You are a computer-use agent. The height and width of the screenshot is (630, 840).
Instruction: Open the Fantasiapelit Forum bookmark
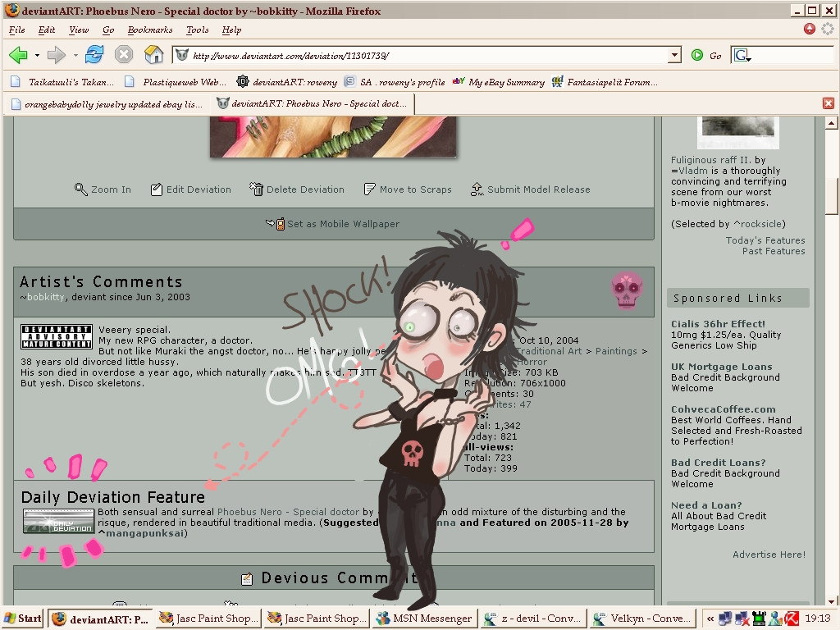coord(605,82)
